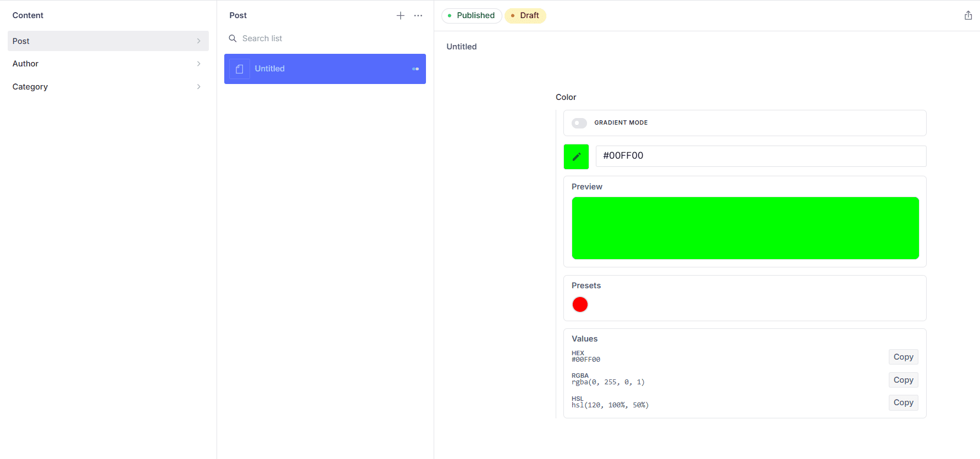Click the Content panel heading
This screenshot has height=459, width=980.
coord(28,15)
